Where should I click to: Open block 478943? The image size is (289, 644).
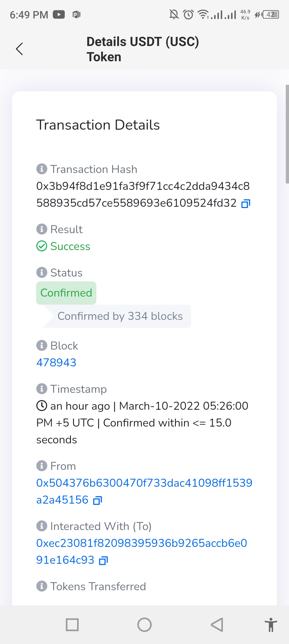pos(56,363)
